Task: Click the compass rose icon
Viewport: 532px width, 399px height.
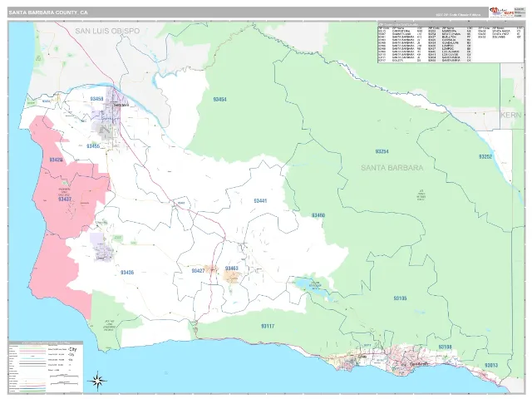Action: click(97, 381)
